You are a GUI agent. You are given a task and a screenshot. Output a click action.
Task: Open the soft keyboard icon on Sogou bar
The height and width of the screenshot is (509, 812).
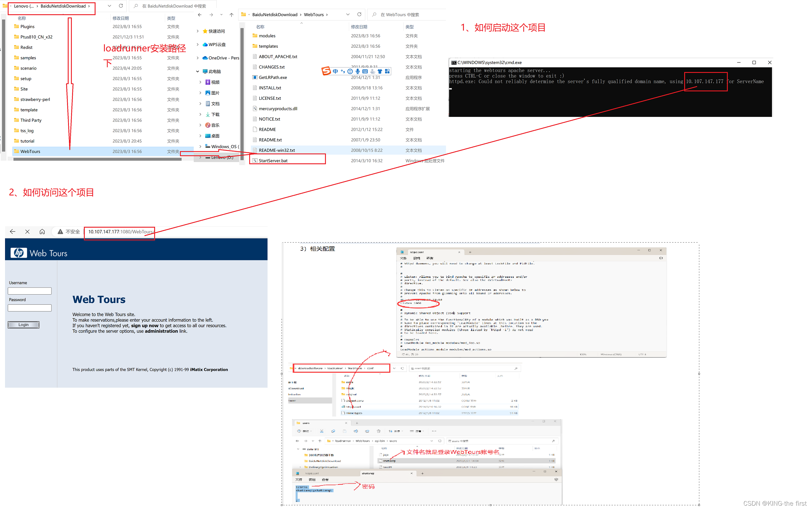coord(365,71)
